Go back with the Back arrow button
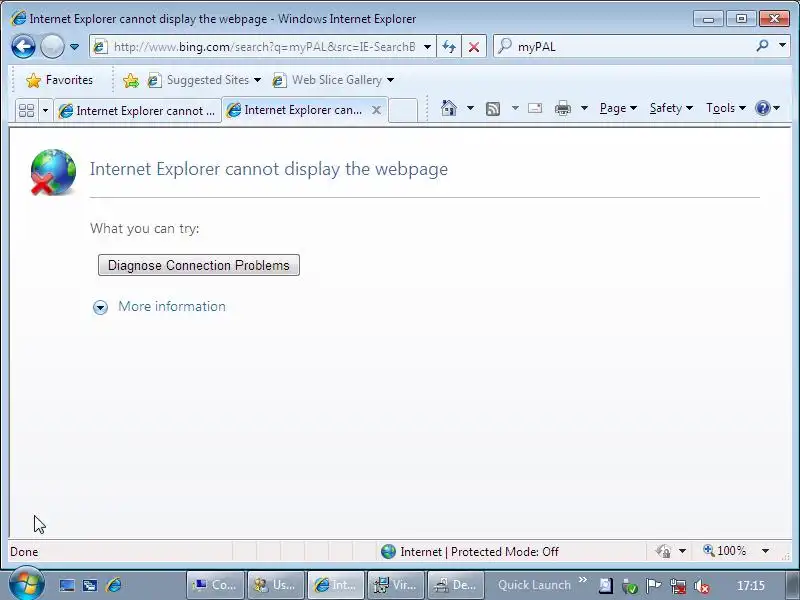The image size is (800, 600). 23,46
